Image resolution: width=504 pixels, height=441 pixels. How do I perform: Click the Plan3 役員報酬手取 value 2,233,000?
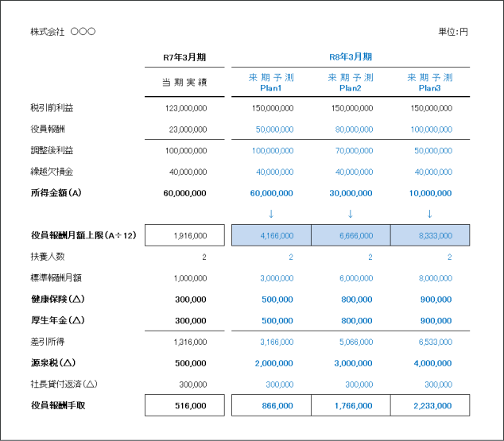(430, 405)
